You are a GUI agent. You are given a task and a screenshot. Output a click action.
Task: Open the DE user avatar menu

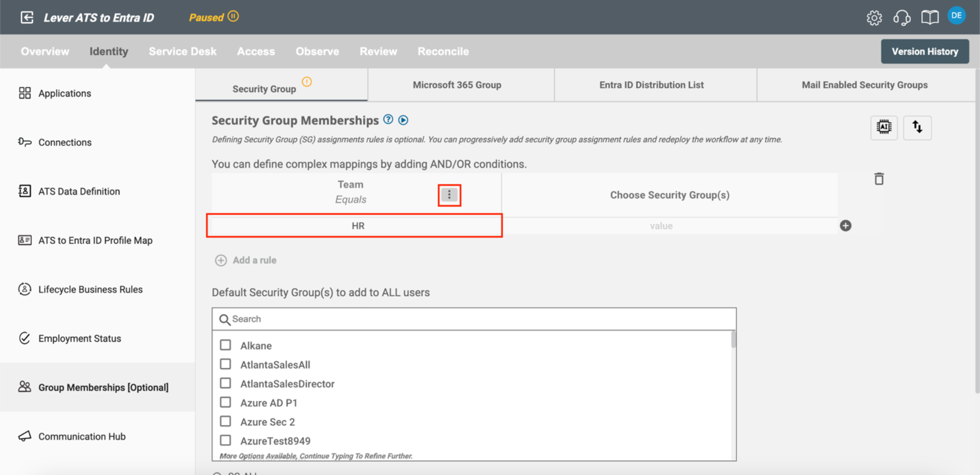pyautogui.click(x=956, y=16)
